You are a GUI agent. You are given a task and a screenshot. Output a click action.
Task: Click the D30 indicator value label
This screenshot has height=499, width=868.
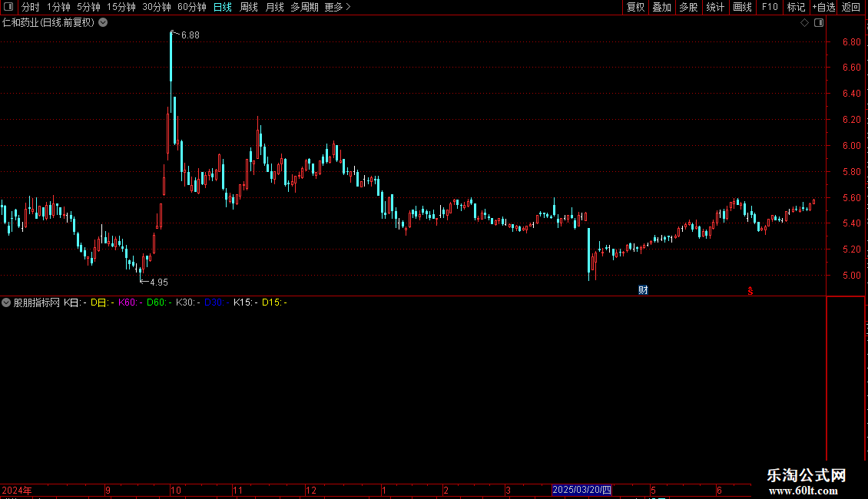tap(217, 302)
